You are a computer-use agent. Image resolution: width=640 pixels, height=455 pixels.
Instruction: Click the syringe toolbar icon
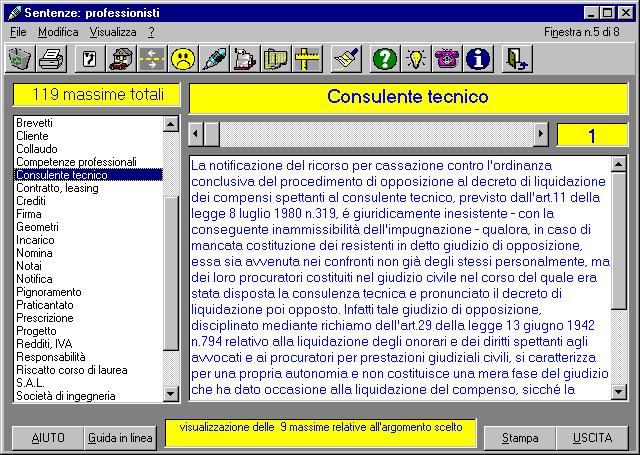click(214, 59)
